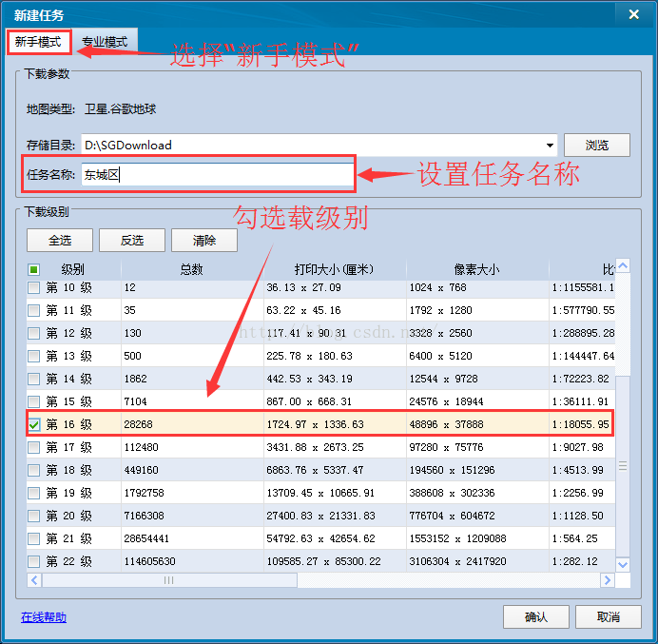Click the 反选 button
This screenshot has height=644, width=658.
click(x=132, y=240)
